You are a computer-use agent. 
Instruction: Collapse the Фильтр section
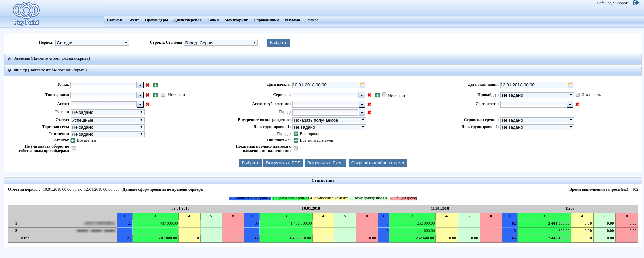pyautogui.click(x=323, y=70)
